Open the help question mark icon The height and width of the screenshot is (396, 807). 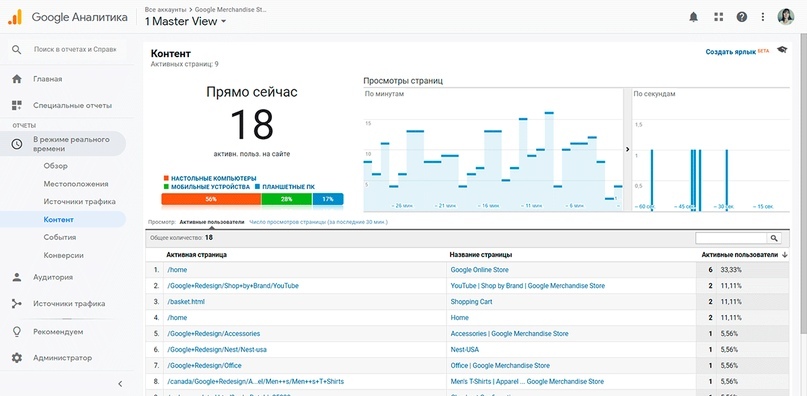click(x=742, y=17)
